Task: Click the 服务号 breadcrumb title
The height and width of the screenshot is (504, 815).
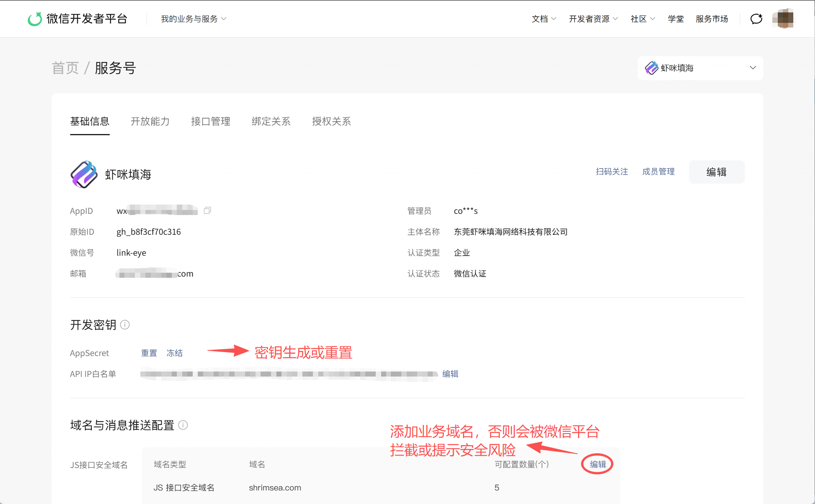Action: [x=115, y=68]
